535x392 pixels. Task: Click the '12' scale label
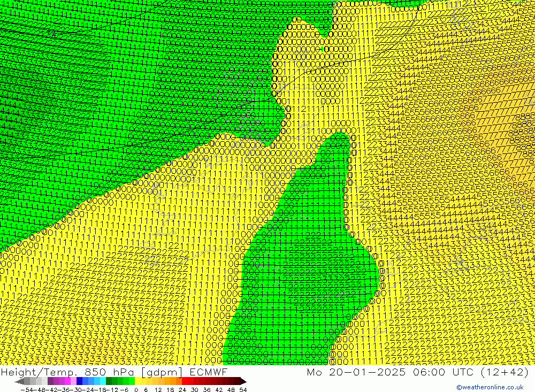click(158, 390)
